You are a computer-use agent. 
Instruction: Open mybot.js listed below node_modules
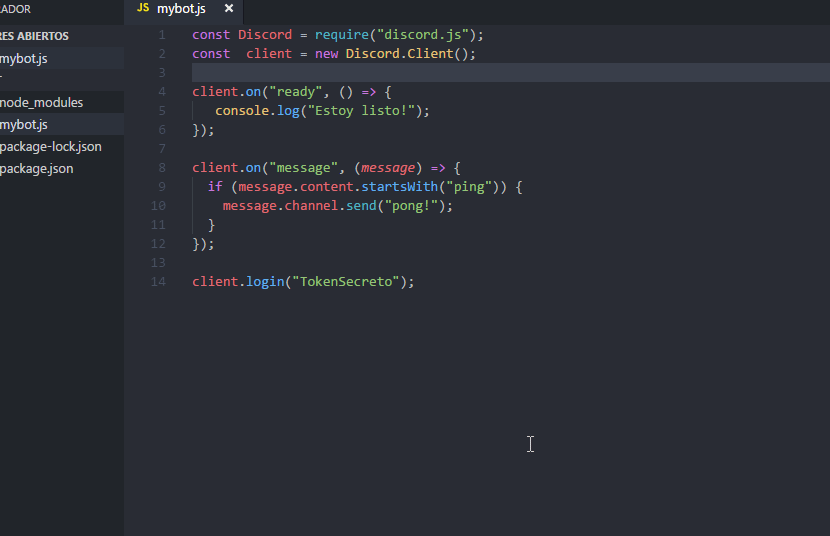pos(24,125)
